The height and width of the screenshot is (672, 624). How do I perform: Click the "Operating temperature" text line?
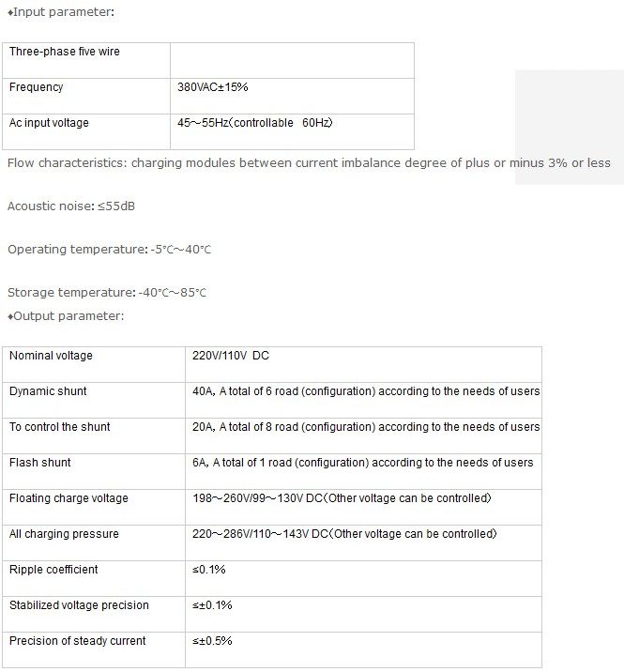(109, 250)
